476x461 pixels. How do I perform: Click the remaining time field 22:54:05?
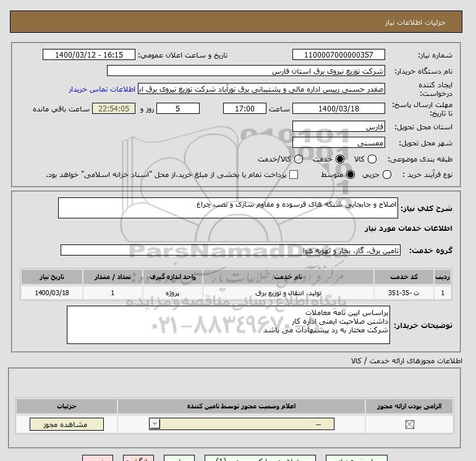pyautogui.click(x=114, y=108)
